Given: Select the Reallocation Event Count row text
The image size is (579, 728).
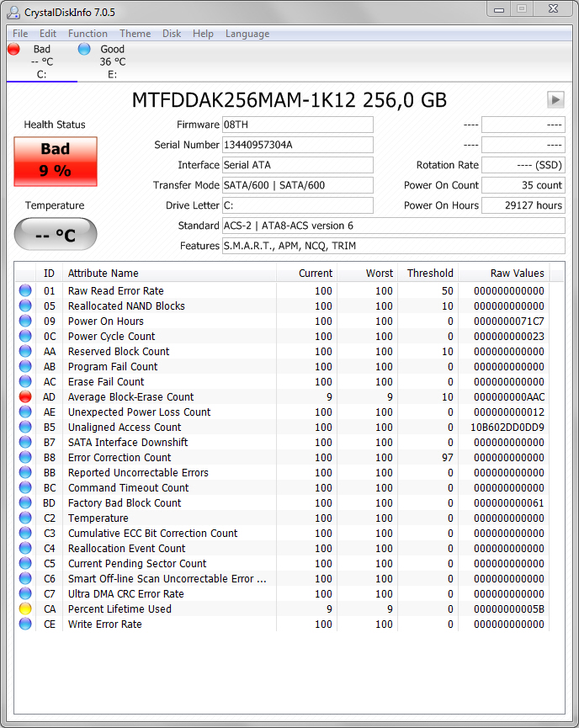Looking at the screenshot, I should (x=127, y=549).
